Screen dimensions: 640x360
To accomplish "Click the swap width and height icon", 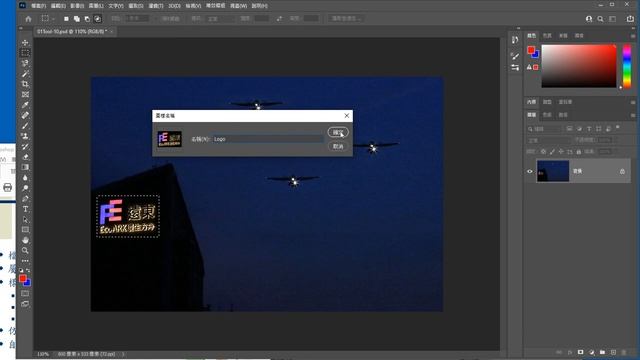I will 280,19.
